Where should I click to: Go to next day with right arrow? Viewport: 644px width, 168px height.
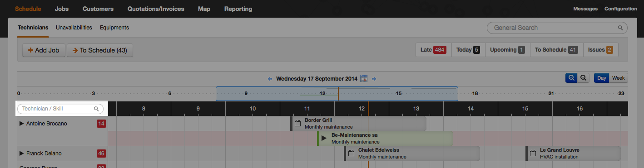(374, 79)
